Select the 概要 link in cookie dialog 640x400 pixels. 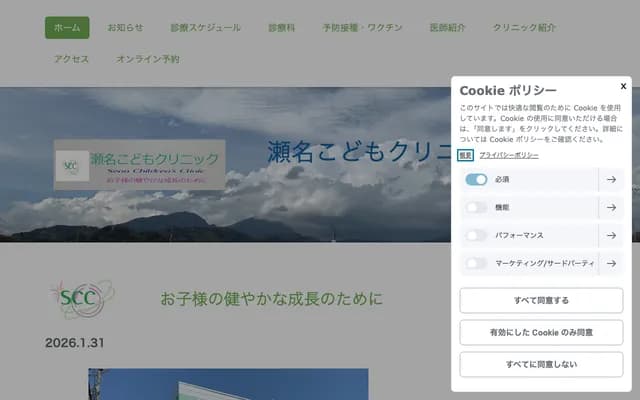pos(465,156)
